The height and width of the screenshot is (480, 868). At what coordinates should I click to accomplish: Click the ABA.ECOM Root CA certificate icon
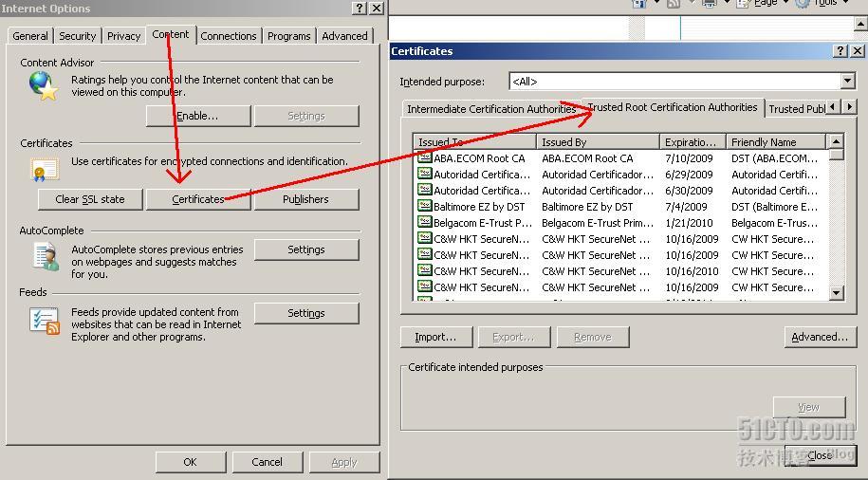click(x=425, y=157)
